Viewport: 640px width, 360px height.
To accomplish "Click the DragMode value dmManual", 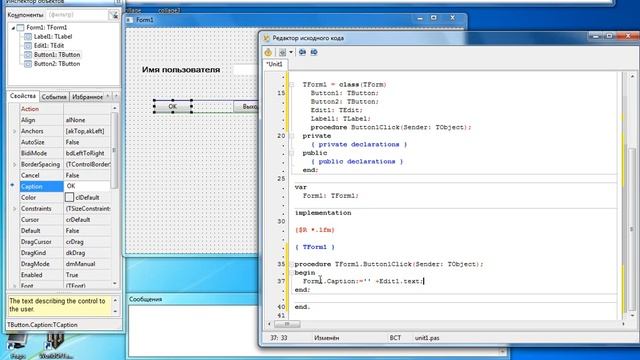I will pos(87,264).
